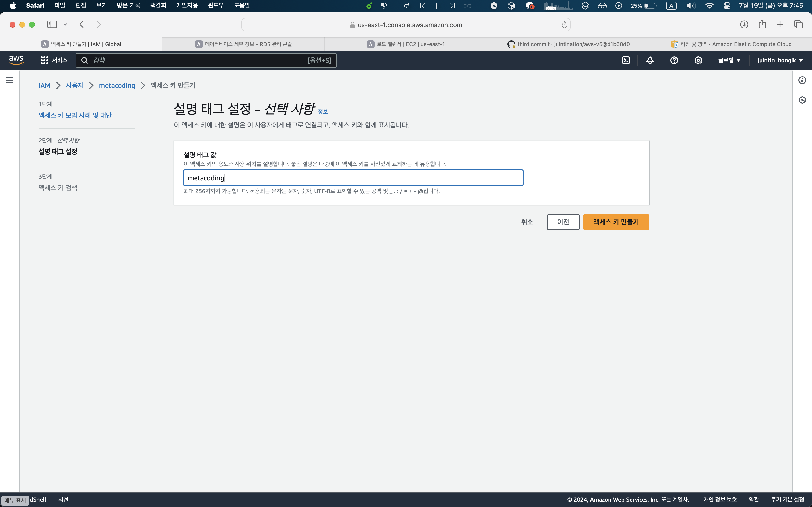
Task: Expand the left hamburger navigation menu
Action: [10, 80]
